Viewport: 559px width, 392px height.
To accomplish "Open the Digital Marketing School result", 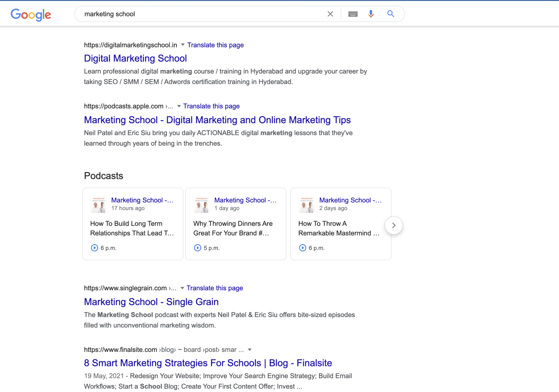I will click(x=135, y=58).
